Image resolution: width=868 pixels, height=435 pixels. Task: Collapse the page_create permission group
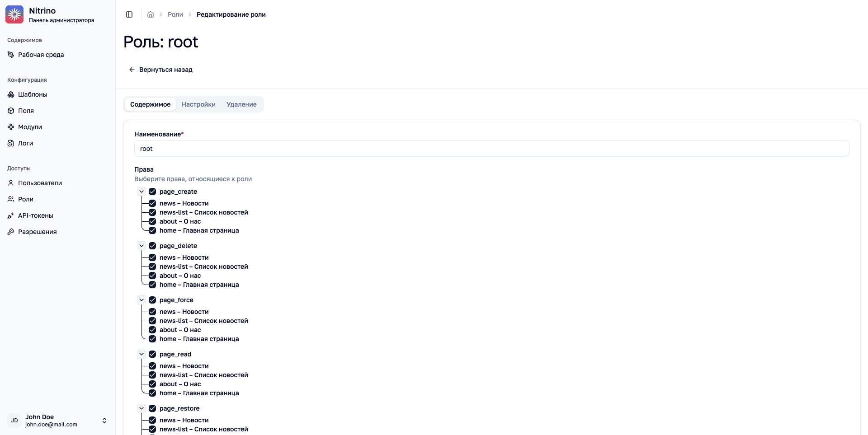142,192
